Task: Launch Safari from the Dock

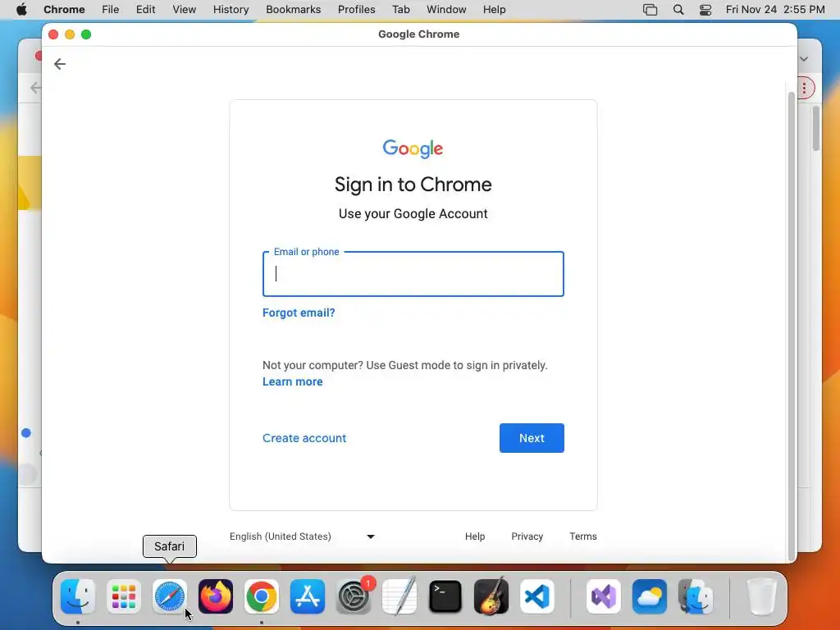Action: (170, 596)
